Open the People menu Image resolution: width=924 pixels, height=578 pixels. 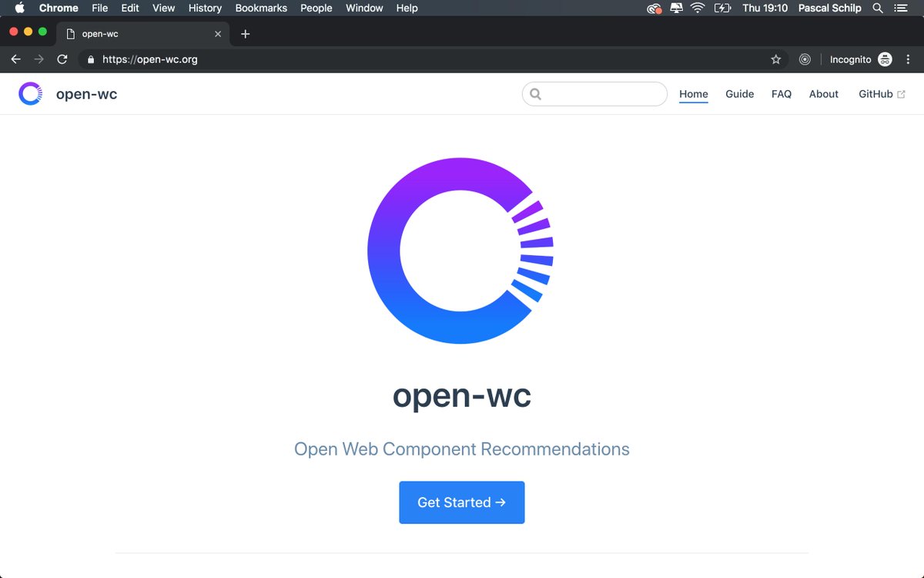click(316, 8)
